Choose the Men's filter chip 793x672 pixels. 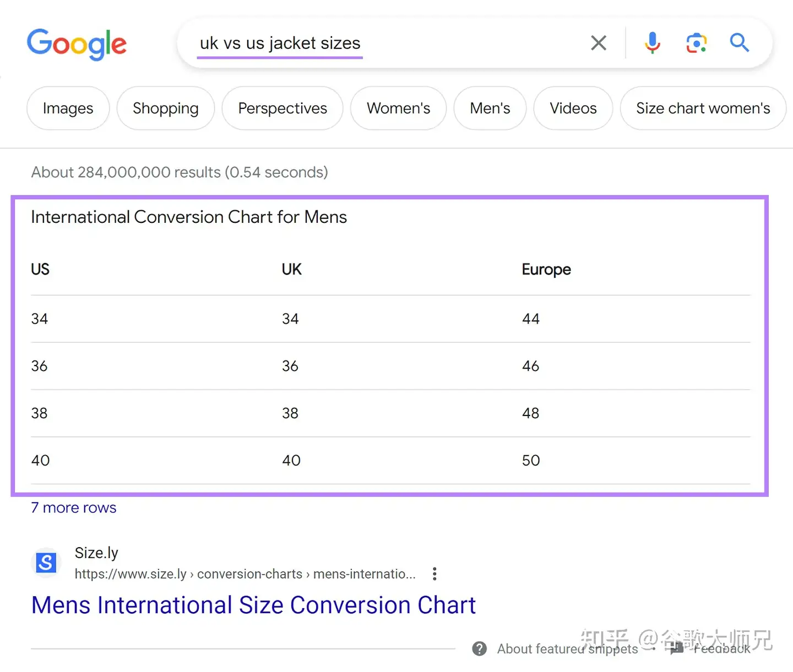pos(490,108)
